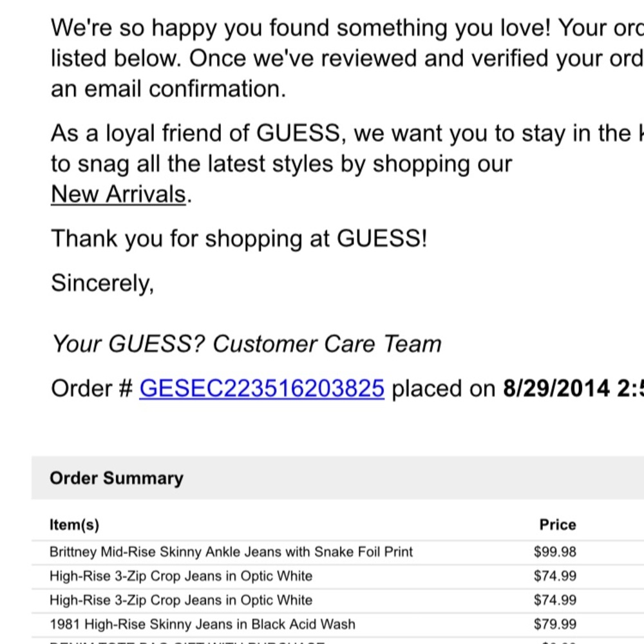
Task: Click the Item(s) column header
Action: (74, 525)
